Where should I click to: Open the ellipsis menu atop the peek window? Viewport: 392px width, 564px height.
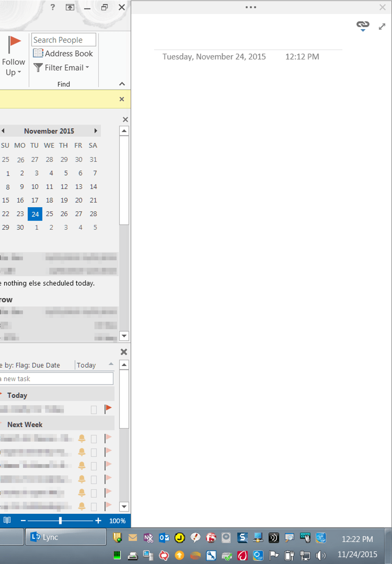(x=250, y=7)
